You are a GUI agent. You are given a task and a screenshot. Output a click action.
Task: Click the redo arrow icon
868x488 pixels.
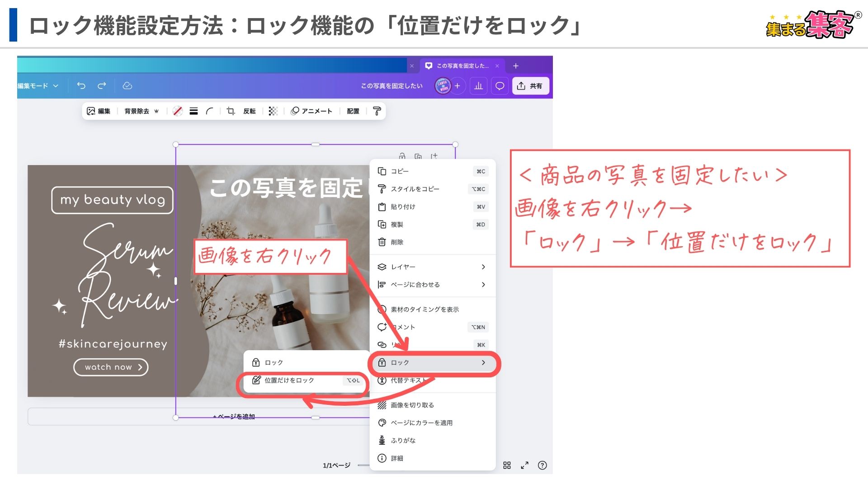(x=101, y=86)
